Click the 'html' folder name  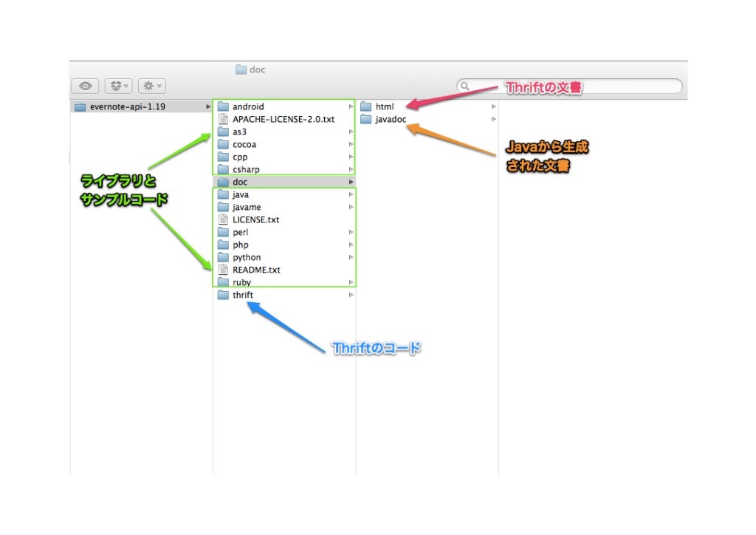pyautogui.click(x=384, y=106)
